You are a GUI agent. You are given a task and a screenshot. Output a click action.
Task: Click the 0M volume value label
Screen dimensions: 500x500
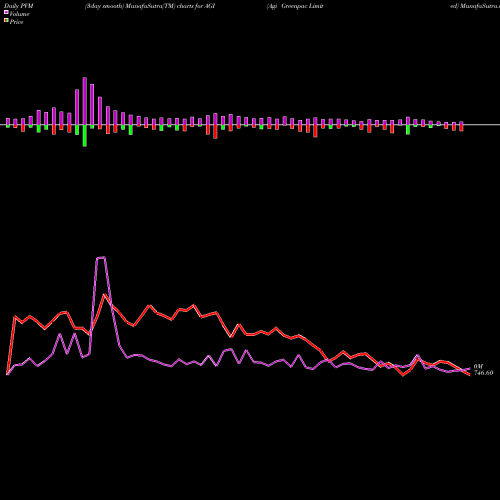click(x=478, y=366)
